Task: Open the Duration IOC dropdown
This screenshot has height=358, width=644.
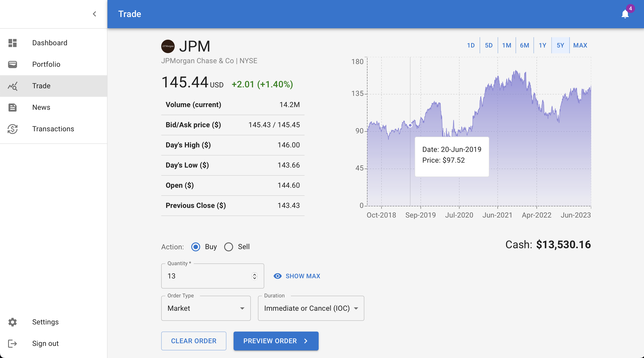Action: pyautogui.click(x=311, y=308)
